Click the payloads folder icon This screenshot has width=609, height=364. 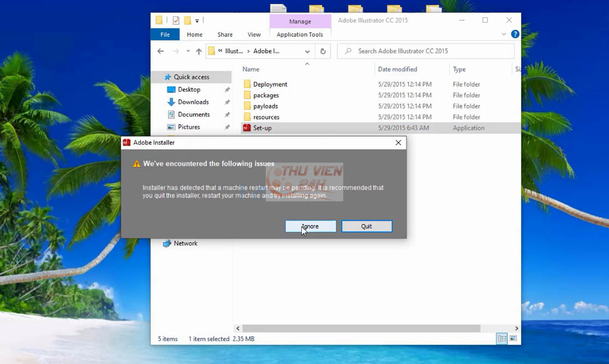tap(247, 106)
